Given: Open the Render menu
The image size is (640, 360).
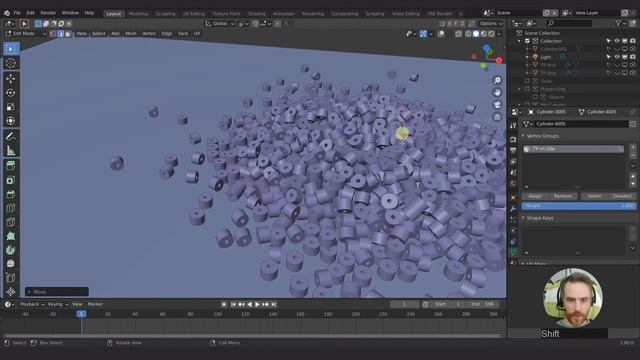Looking at the screenshot, I should [x=48, y=13].
